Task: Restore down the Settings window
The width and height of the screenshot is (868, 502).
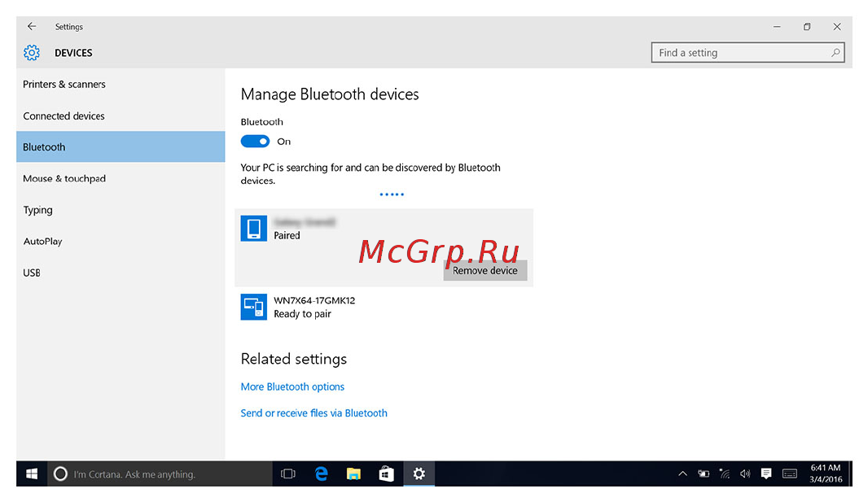Action: click(x=807, y=27)
